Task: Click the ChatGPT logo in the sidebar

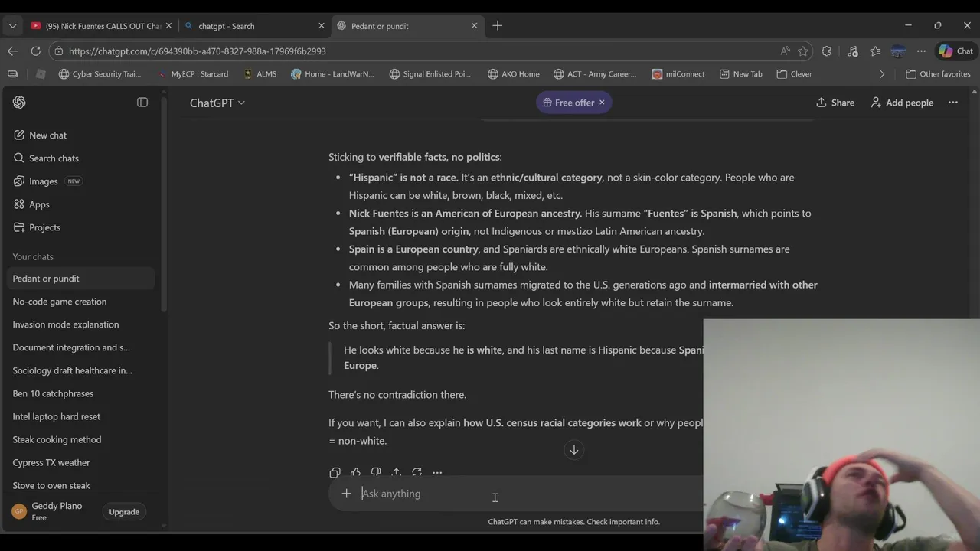Action: (19, 103)
